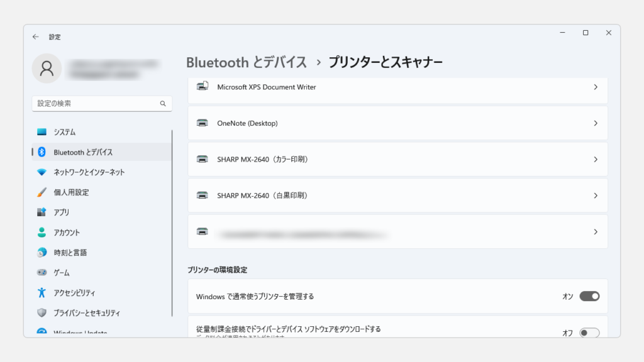The width and height of the screenshot is (644, 362).
Task: Go to アカウント settings page
Action: click(67, 233)
